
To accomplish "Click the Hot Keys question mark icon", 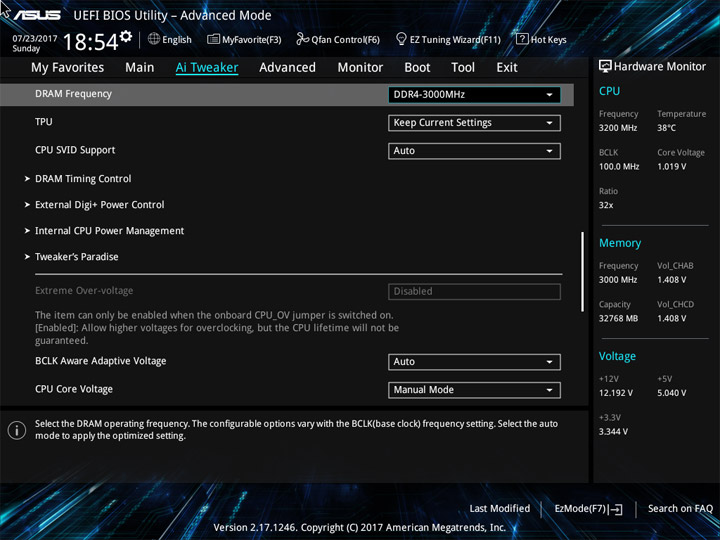I will coord(522,39).
